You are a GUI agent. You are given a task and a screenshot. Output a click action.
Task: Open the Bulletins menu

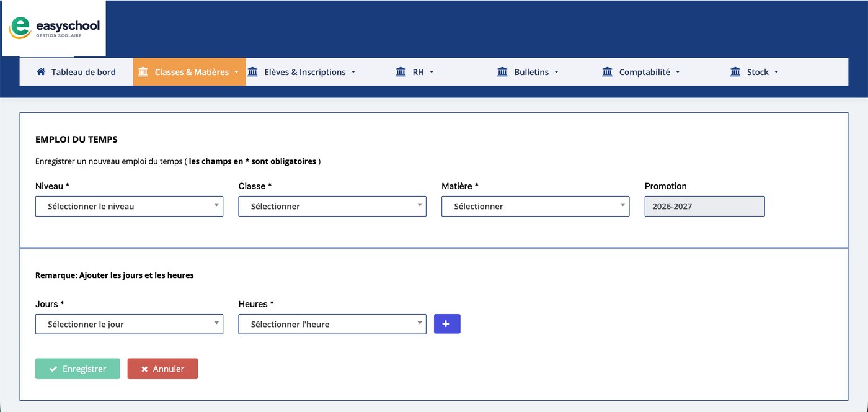pyautogui.click(x=528, y=72)
